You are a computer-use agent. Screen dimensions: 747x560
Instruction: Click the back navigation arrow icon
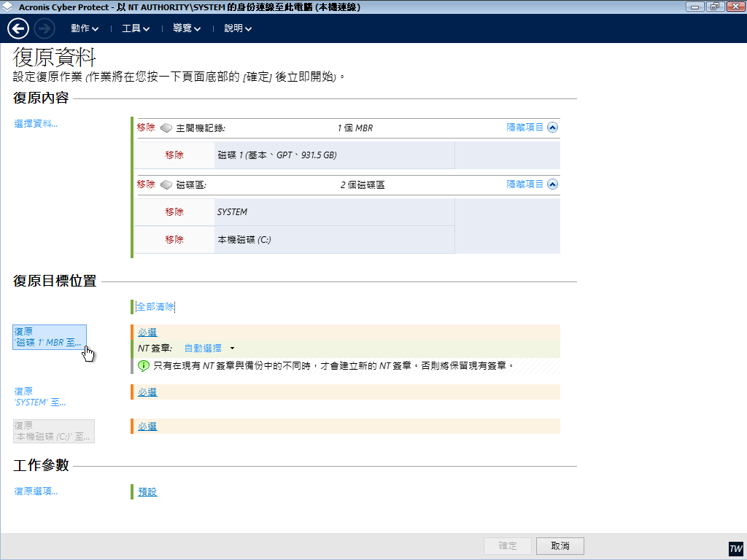click(18, 28)
